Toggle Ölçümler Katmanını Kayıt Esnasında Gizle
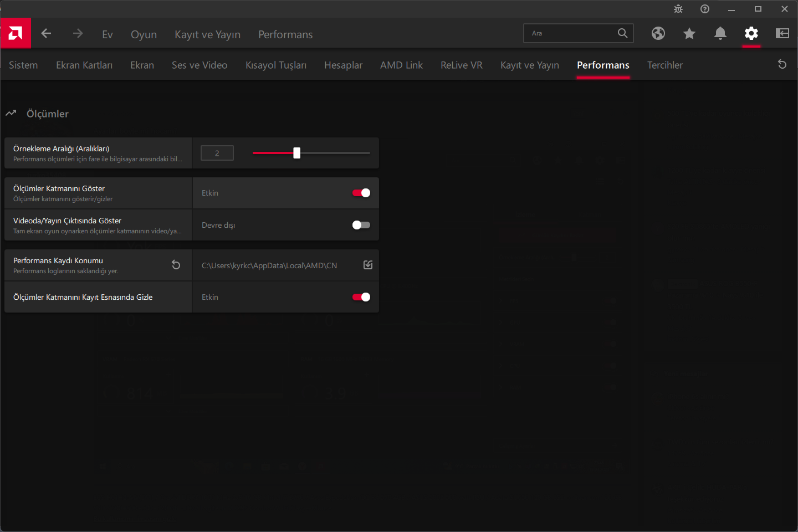This screenshot has height=532, width=798. click(x=361, y=297)
